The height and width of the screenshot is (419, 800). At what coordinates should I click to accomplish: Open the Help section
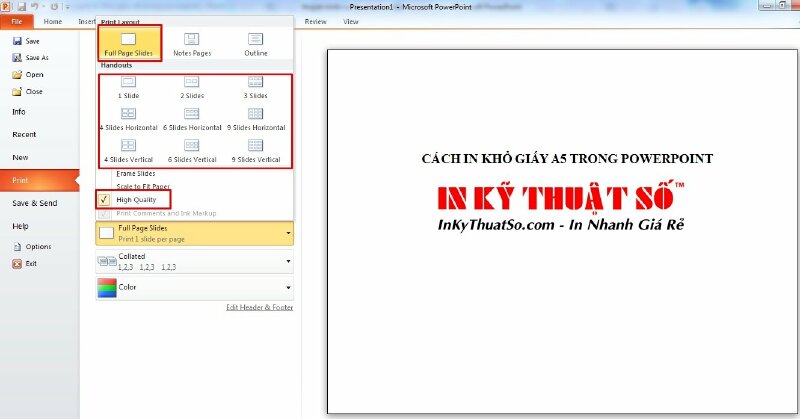click(20, 226)
